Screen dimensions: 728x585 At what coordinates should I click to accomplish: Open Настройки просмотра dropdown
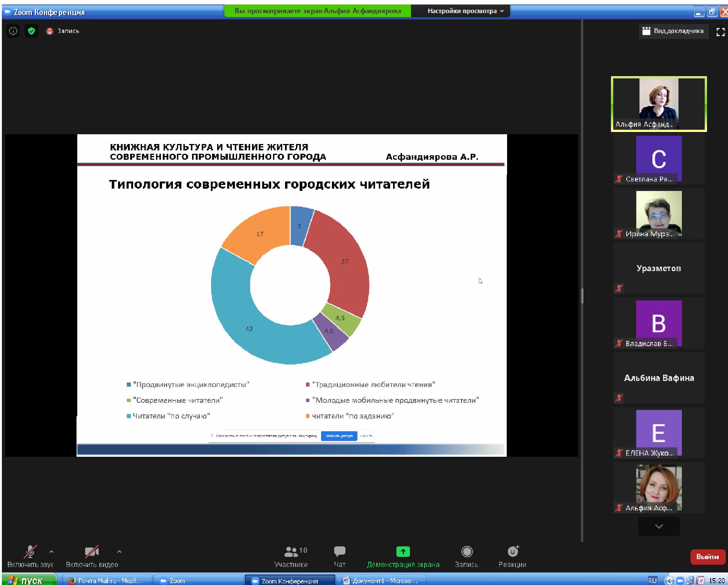[x=465, y=11]
